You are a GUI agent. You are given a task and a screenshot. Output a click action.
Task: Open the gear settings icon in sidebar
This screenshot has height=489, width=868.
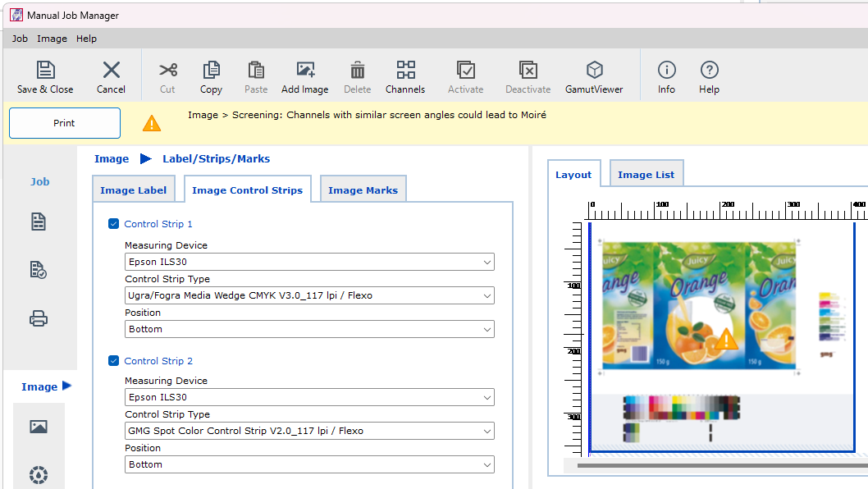click(x=38, y=475)
